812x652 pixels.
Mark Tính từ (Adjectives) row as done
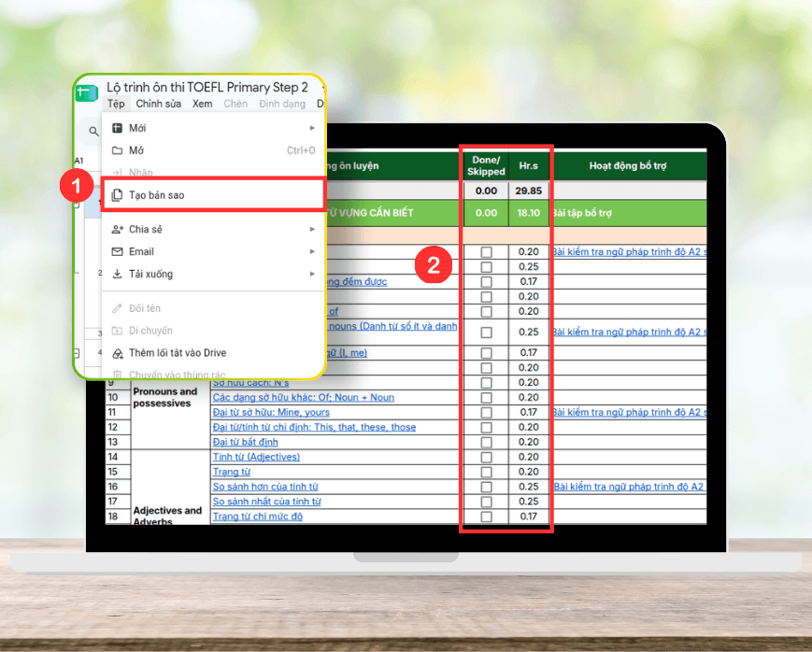pos(486,458)
